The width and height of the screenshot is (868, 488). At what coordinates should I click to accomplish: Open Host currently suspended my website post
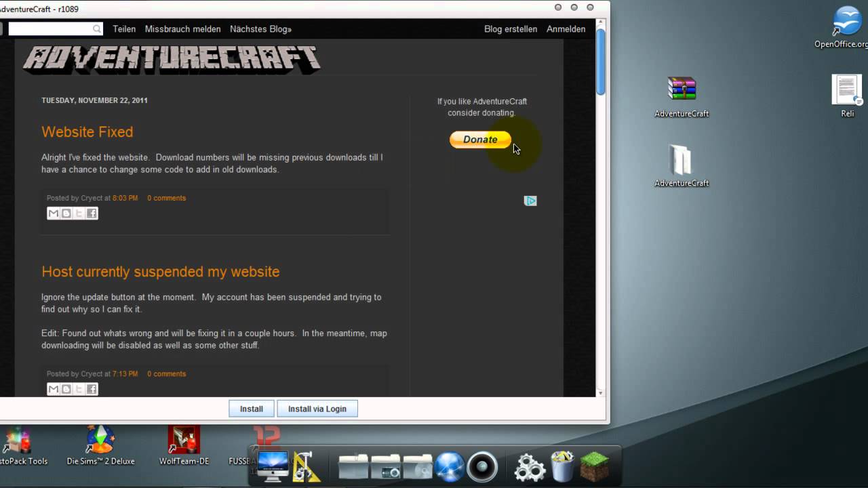point(160,272)
